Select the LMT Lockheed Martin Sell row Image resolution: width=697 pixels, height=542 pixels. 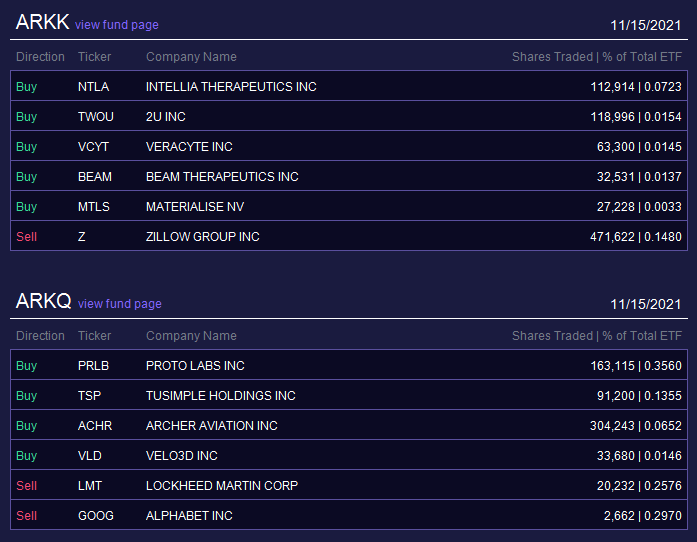[349, 486]
